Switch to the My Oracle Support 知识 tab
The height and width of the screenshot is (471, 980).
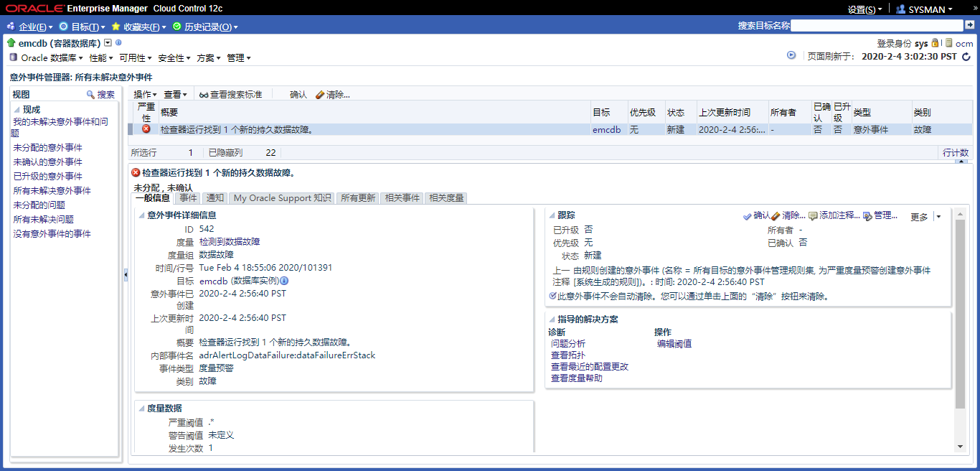[282, 198]
